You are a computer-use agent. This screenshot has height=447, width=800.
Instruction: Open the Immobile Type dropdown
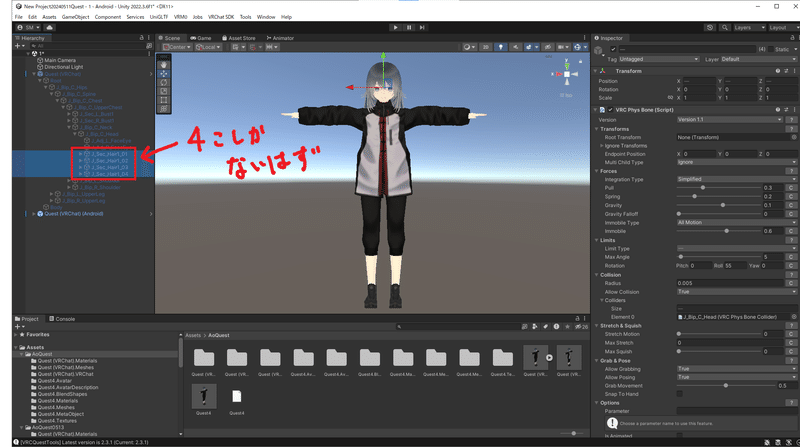(737, 222)
